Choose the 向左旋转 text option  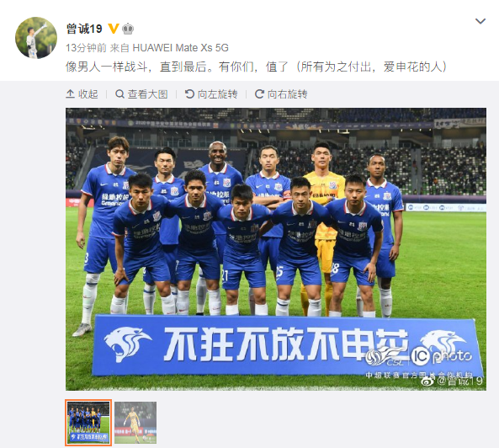tap(217, 94)
